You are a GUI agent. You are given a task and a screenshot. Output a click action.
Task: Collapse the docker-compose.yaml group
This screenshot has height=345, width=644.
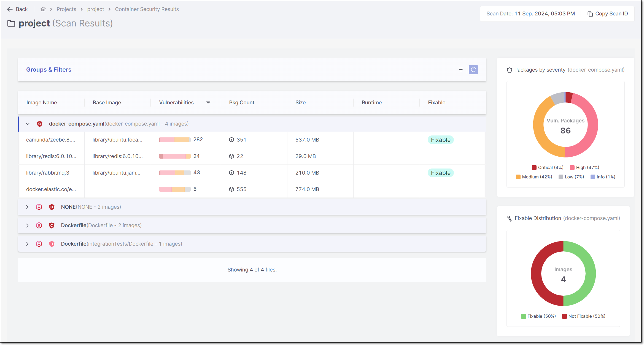click(28, 124)
